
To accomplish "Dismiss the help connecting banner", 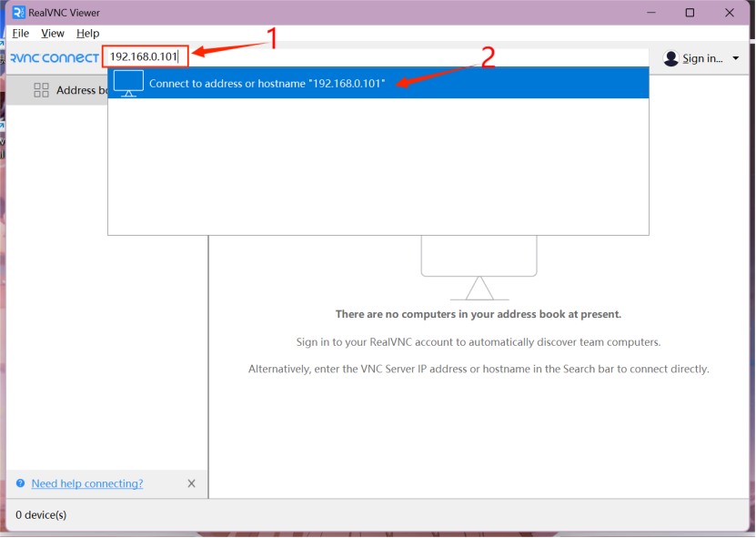I will pyautogui.click(x=191, y=483).
